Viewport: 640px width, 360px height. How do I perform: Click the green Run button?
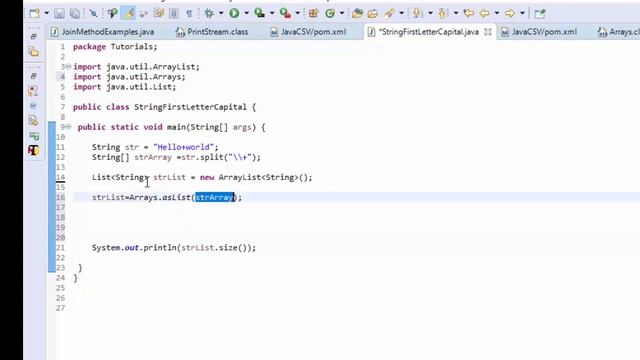(x=234, y=13)
